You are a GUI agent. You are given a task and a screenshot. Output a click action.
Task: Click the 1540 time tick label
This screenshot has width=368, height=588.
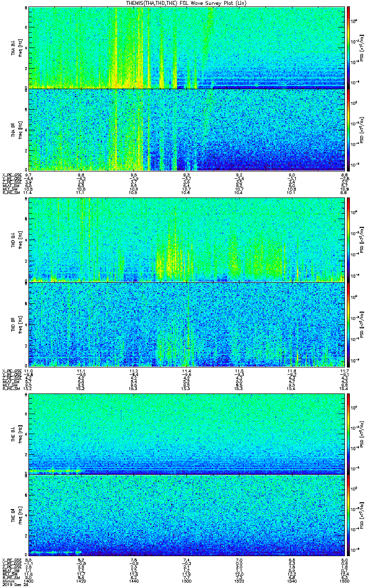[292, 582]
